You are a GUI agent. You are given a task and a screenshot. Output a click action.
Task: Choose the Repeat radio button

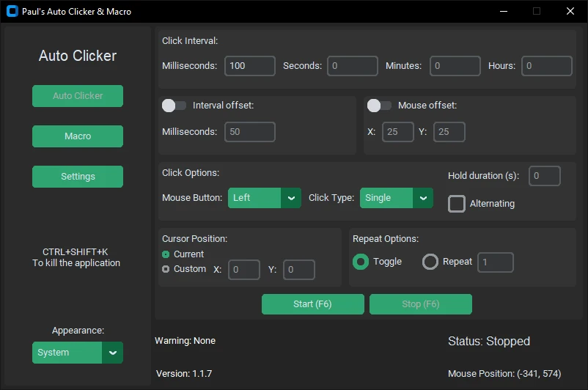[430, 262]
